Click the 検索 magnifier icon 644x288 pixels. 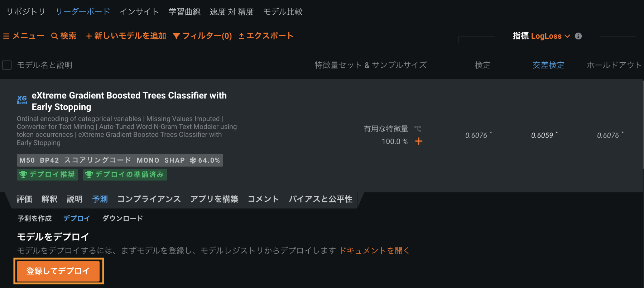54,36
